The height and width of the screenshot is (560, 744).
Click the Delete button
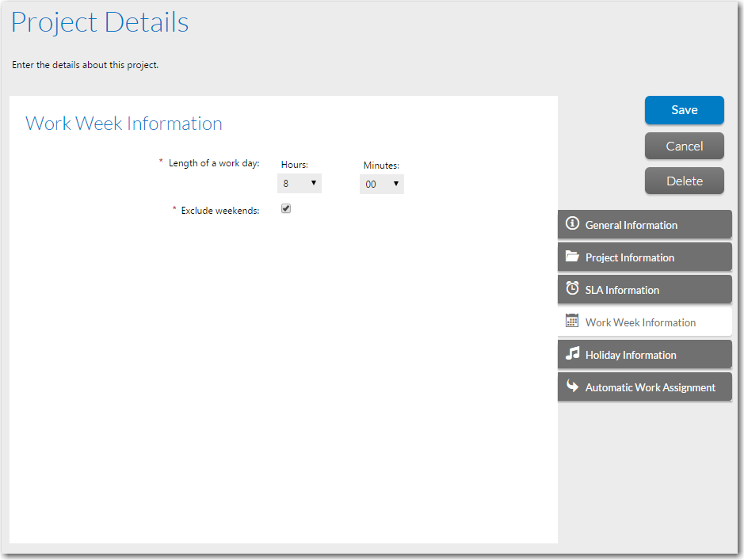685,181
